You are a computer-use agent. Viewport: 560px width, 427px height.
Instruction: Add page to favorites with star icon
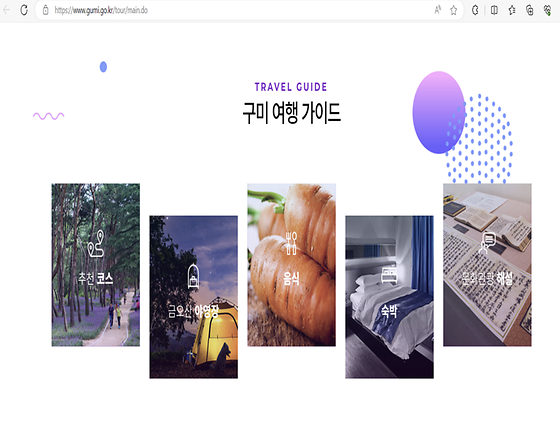pyautogui.click(x=454, y=10)
